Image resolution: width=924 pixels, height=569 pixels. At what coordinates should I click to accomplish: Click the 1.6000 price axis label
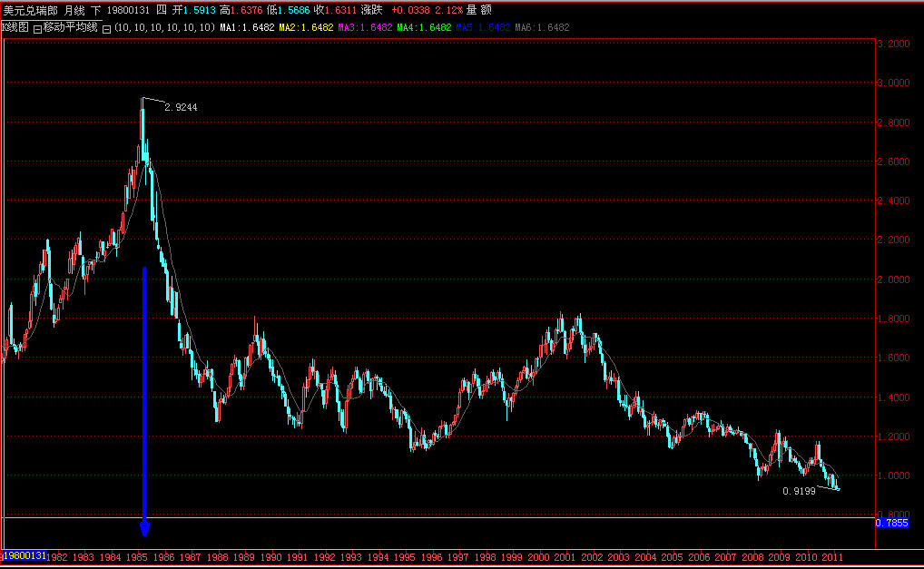(893, 358)
